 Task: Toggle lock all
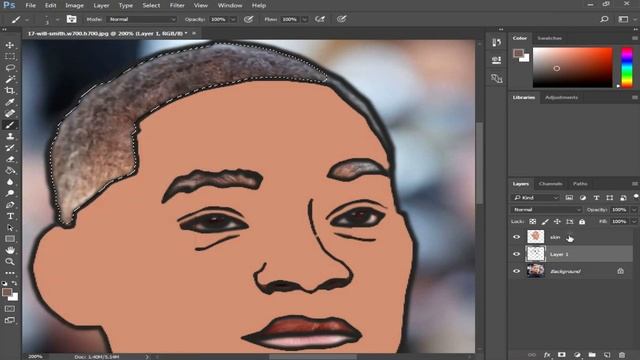tap(582, 222)
